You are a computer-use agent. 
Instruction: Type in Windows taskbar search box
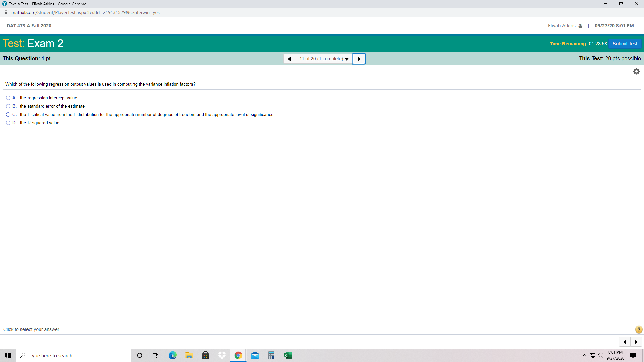pos(74,355)
